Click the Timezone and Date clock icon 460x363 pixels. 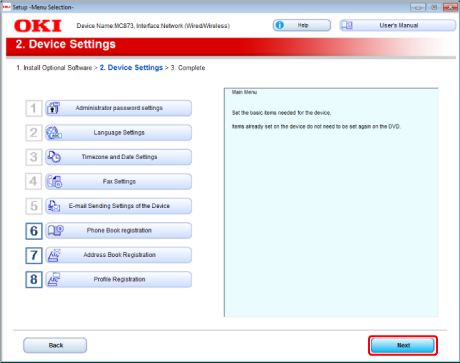[x=54, y=157]
